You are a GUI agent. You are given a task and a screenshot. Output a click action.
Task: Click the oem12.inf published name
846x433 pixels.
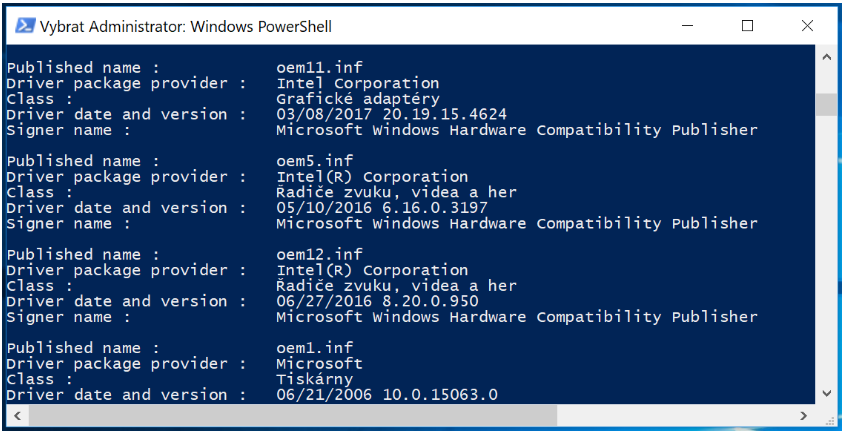click(x=314, y=254)
